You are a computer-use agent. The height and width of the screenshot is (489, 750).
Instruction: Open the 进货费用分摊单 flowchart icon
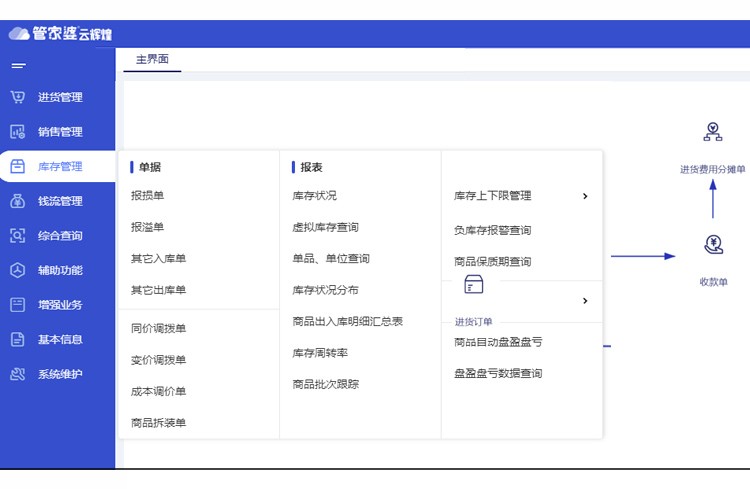(x=712, y=132)
